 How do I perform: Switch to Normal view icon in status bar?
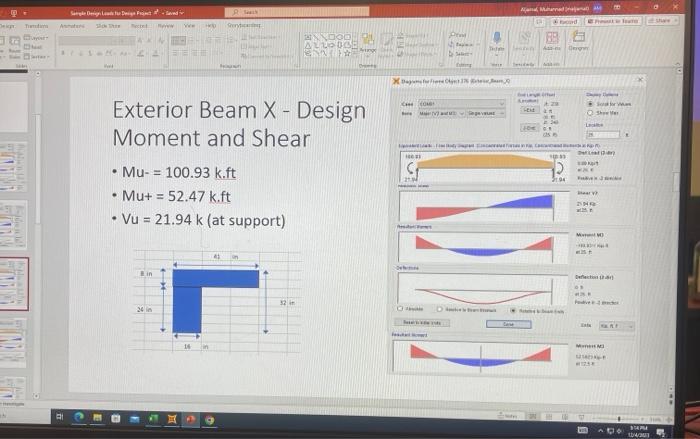(533, 416)
